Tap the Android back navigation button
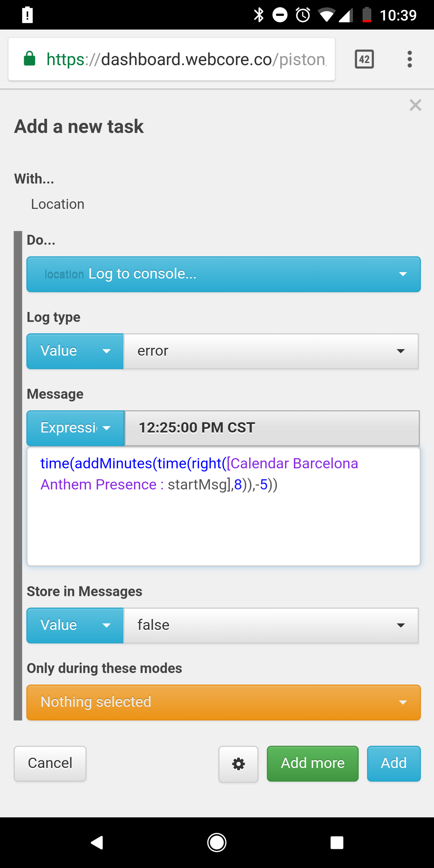This screenshot has width=434, height=868. 97,842
